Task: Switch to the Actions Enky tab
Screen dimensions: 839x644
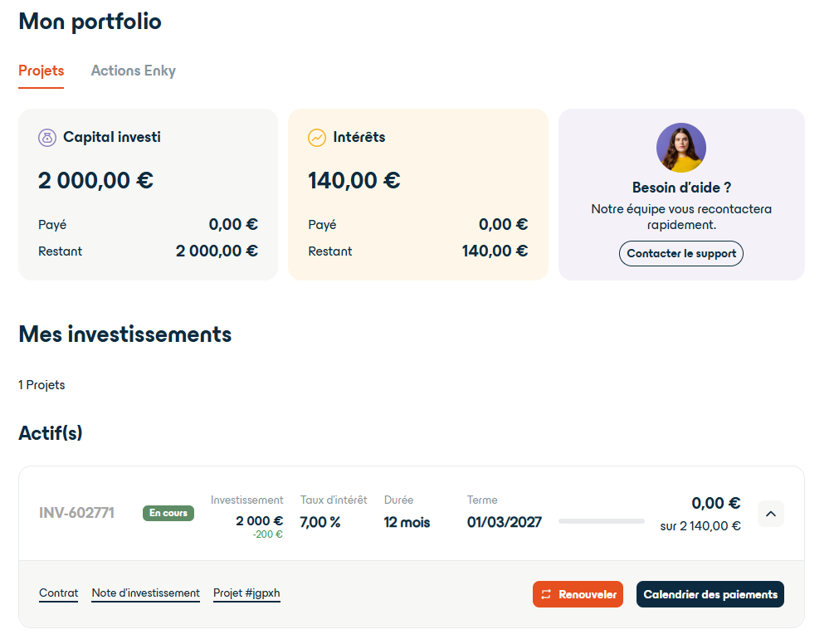Action: (x=133, y=71)
